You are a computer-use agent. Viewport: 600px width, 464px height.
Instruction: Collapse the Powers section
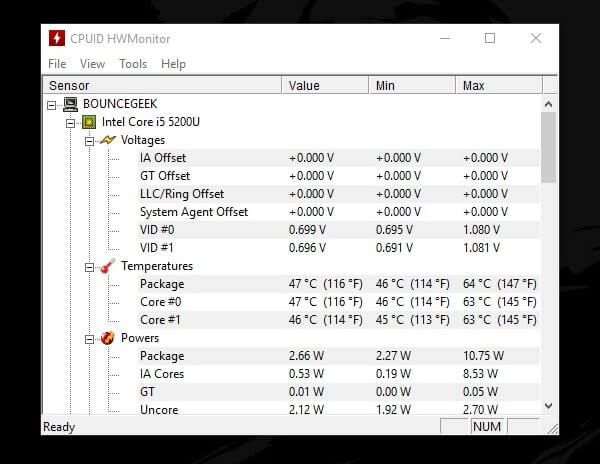coord(89,339)
